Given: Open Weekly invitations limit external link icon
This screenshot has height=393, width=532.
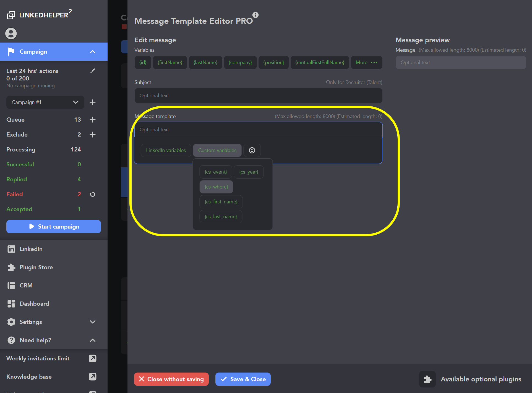Looking at the screenshot, I should coord(93,358).
